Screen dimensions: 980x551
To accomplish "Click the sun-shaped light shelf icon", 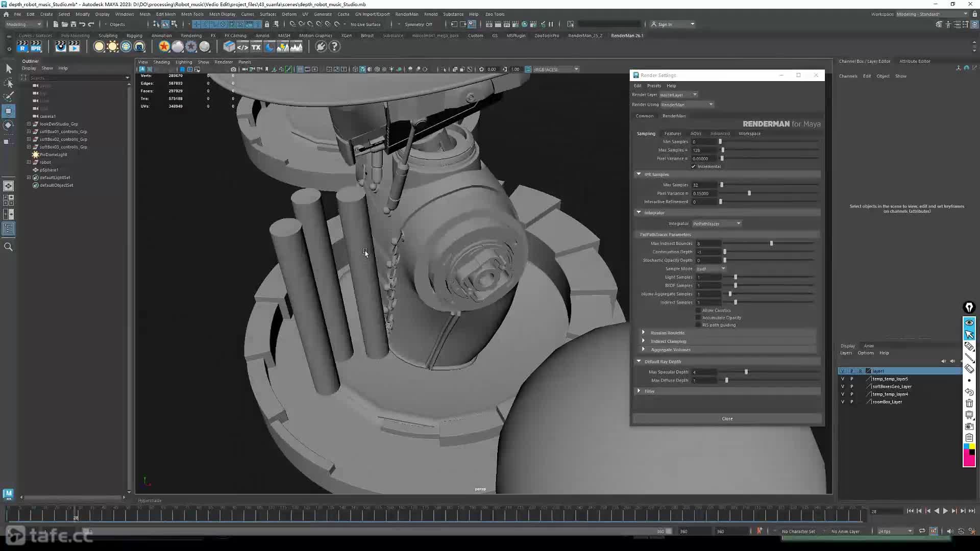I will [112, 47].
